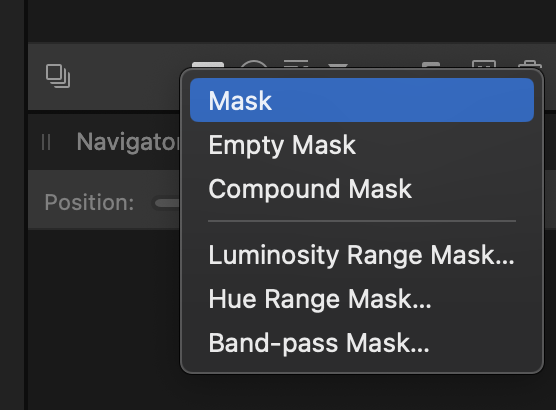The image size is (556, 410).
Task: Open the Luminosity Range Mask dialog
Action: tap(362, 255)
